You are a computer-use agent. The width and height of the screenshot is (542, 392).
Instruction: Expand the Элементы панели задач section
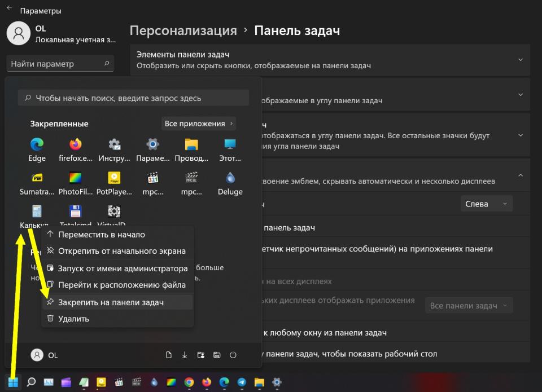click(x=520, y=60)
